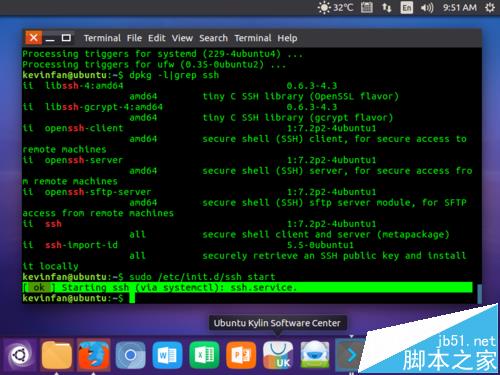Open the Word document app icon

pyautogui.click(x=167, y=355)
